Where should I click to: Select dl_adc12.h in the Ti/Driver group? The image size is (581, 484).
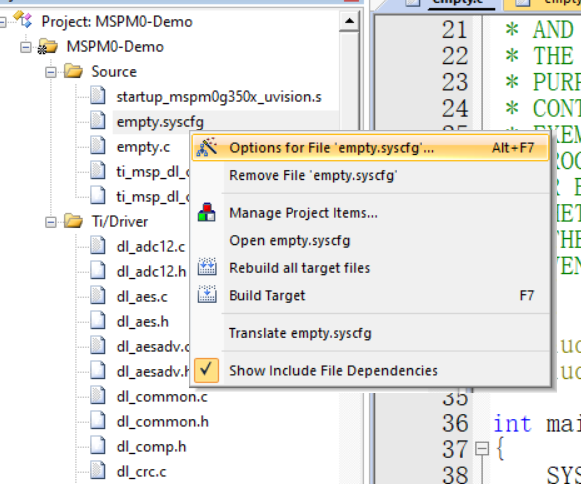(151, 272)
